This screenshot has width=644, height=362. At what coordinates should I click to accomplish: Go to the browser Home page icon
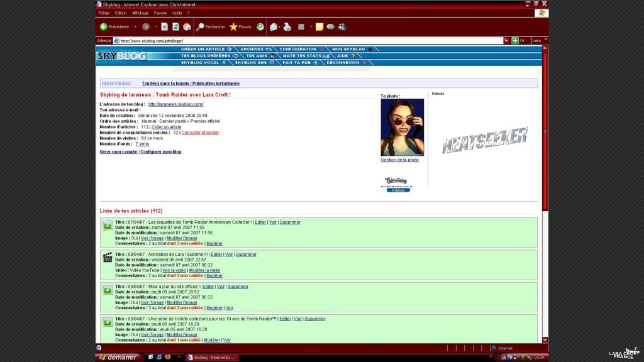[187, 27]
